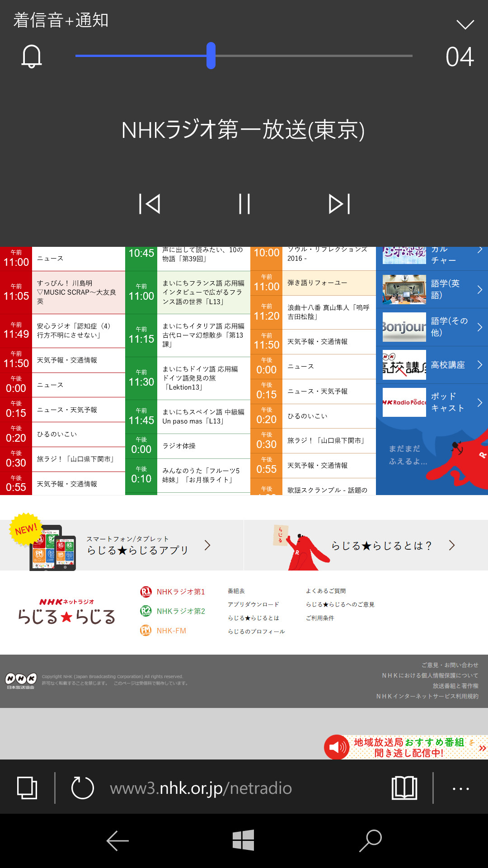Screen dimensions: 488x868
Task: Open 語学(その他) category
Action: [432, 327]
